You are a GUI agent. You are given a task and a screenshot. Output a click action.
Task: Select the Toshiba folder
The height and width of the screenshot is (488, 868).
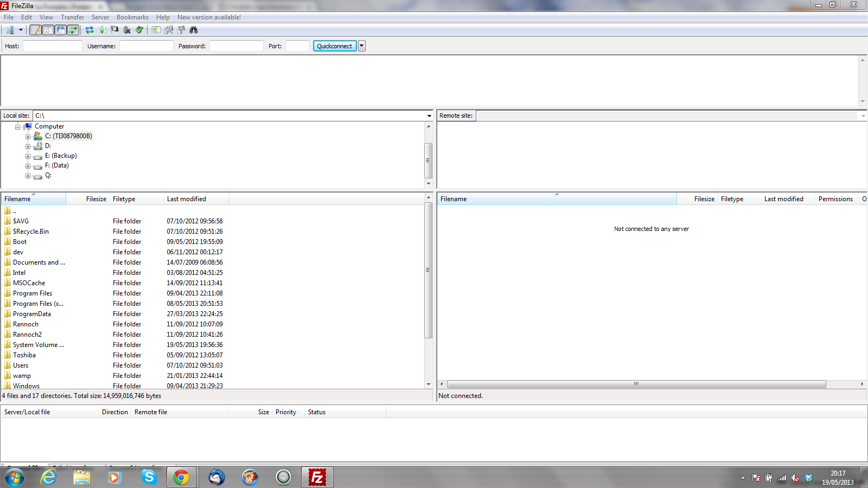(24, 355)
